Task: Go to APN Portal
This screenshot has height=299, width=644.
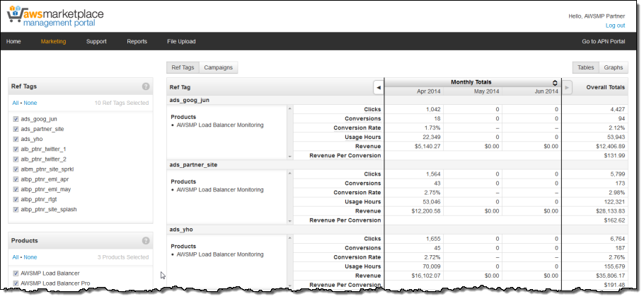Action: click(x=603, y=42)
